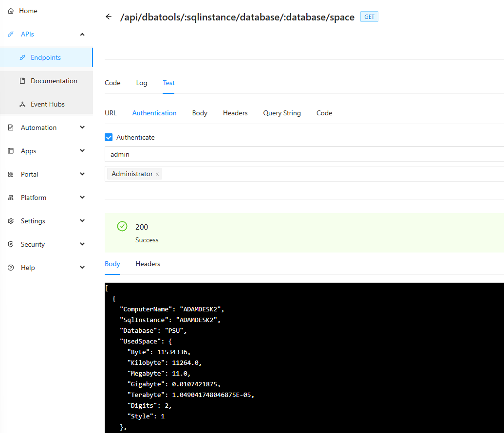Click the "Gigabyte" value line
The height and width of the screenshot is (433, 504).
[174, 384]
